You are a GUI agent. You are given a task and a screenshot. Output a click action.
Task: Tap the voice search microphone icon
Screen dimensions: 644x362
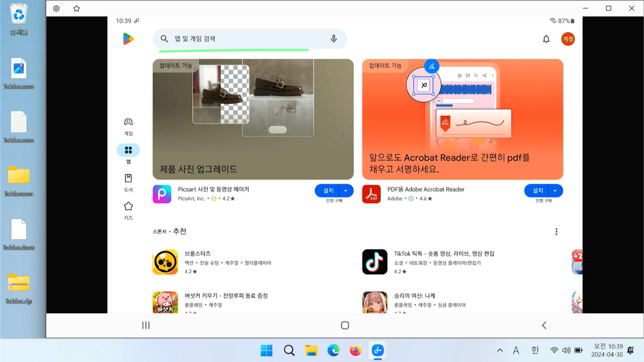[333, 39]
